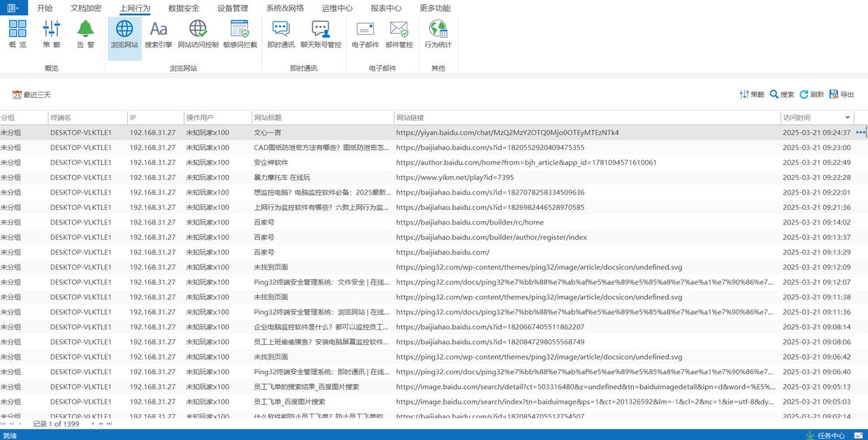This screenshot has width=868, height=440.
Task: Open 网站访问控制 website access control
Action: pyautogui.click(x=198, y=34)
